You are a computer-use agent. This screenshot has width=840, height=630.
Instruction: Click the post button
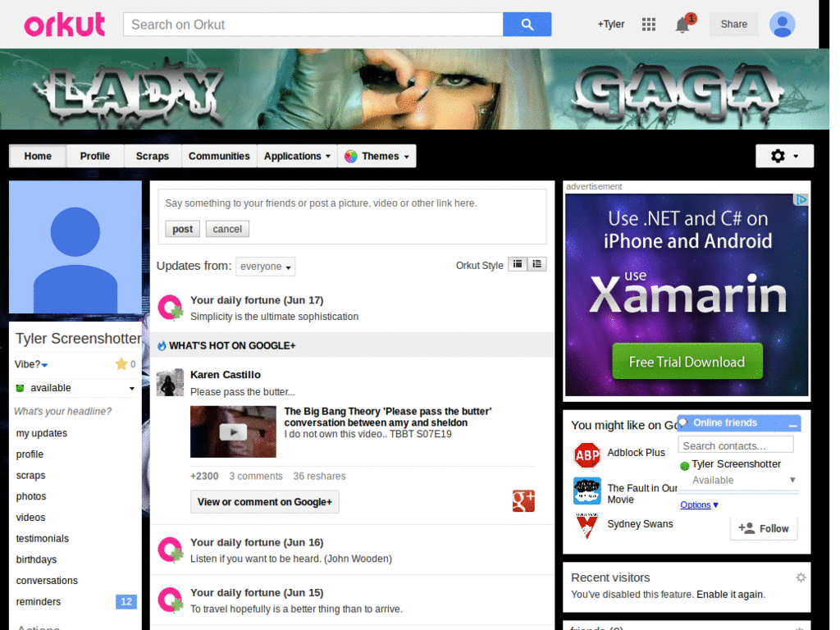coord(182,230)
